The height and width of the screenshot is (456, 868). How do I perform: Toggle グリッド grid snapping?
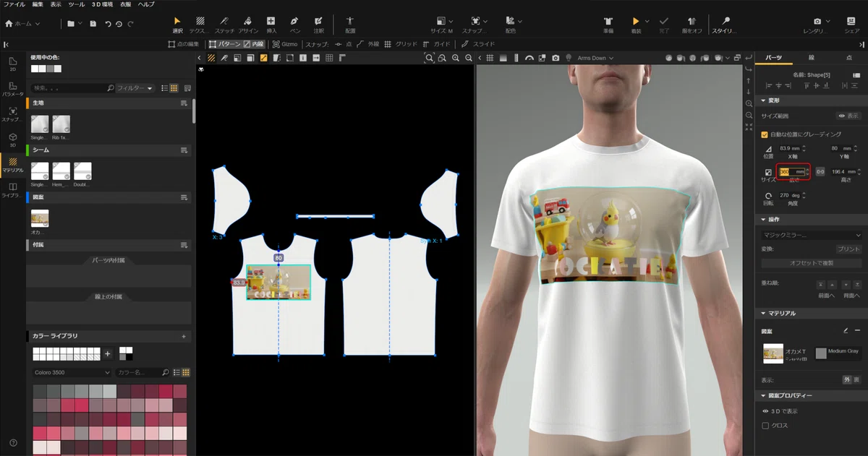401,44
